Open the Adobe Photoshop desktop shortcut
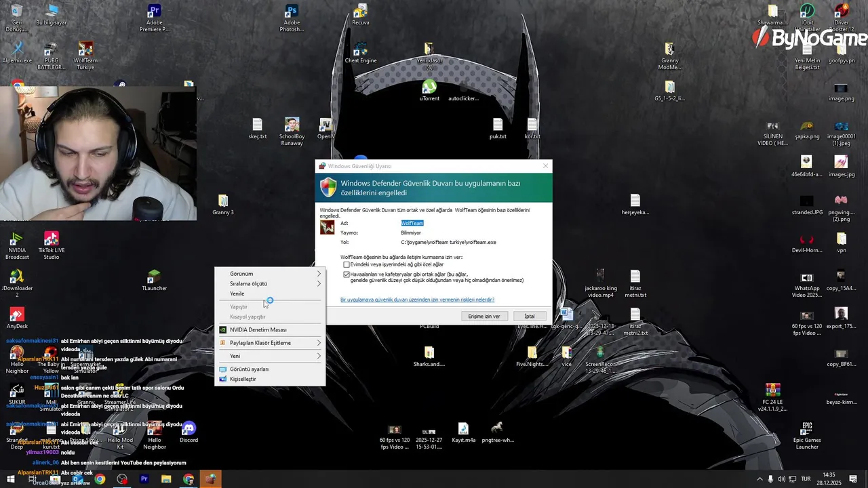The width and height of the screenshot is (868, 488). (292, 18)
